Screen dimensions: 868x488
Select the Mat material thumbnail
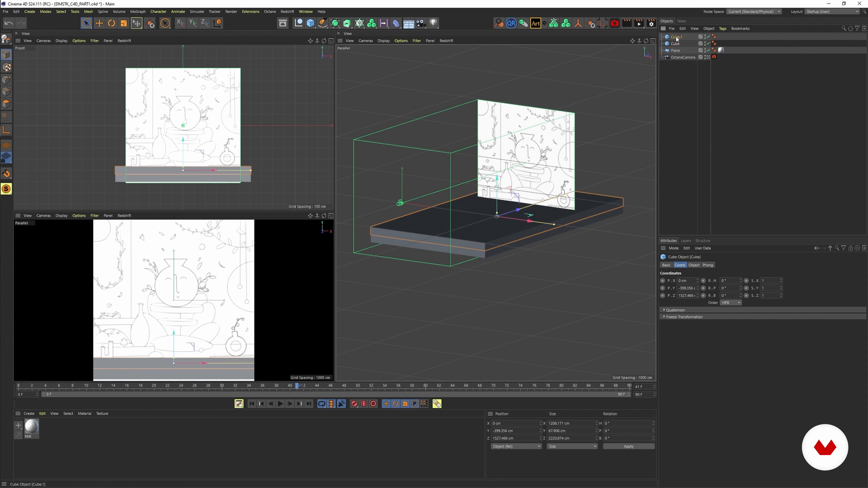32,426
